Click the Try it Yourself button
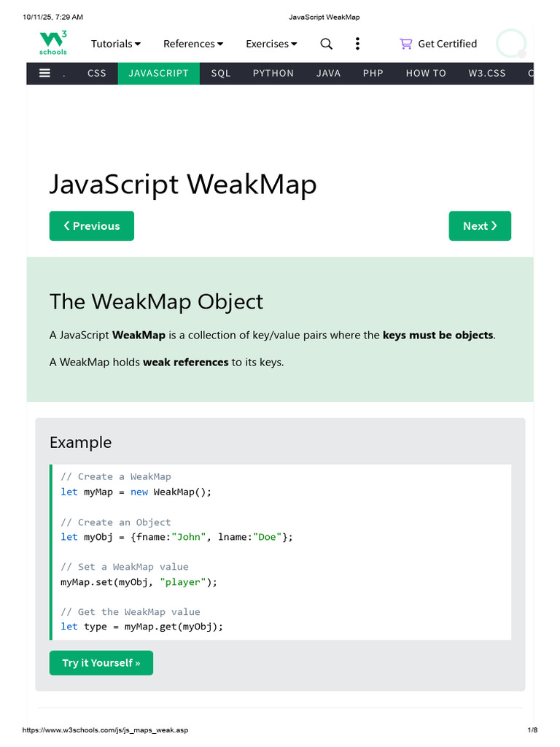Viewport: 560px width, 747px height. click(101, 662)
